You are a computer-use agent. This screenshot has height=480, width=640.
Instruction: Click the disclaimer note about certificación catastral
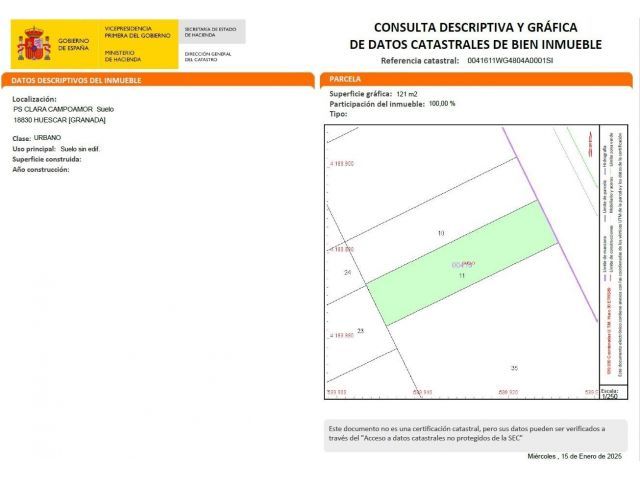click(476, 435)
